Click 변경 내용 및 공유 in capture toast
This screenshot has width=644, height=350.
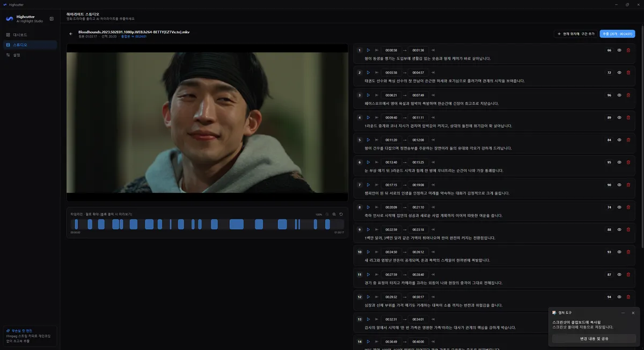[594, 339]
